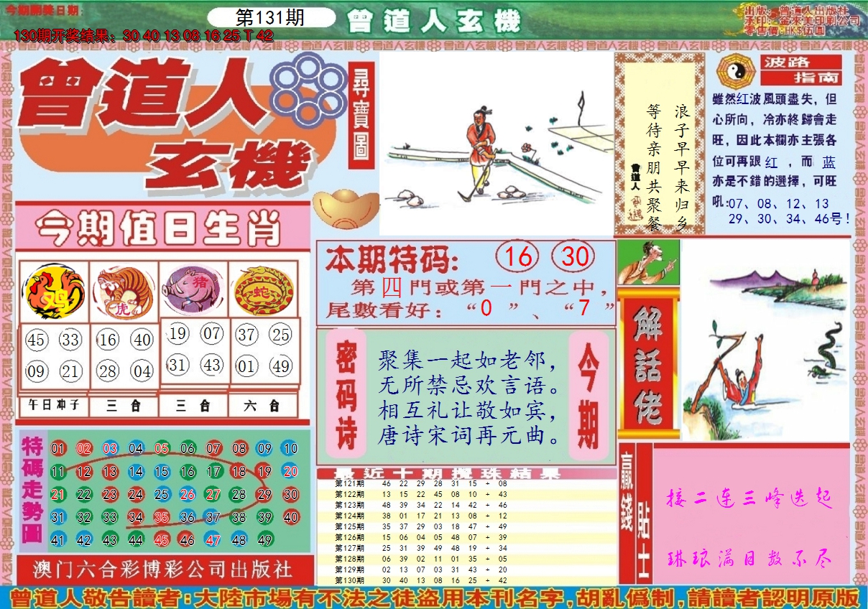Select the circled 16 special code

518,257
